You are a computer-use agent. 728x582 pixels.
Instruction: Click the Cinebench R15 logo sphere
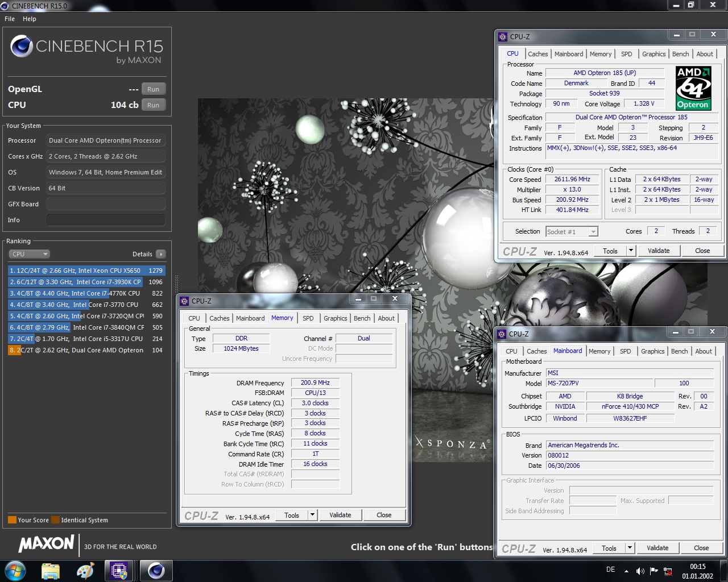pos(22,47)
